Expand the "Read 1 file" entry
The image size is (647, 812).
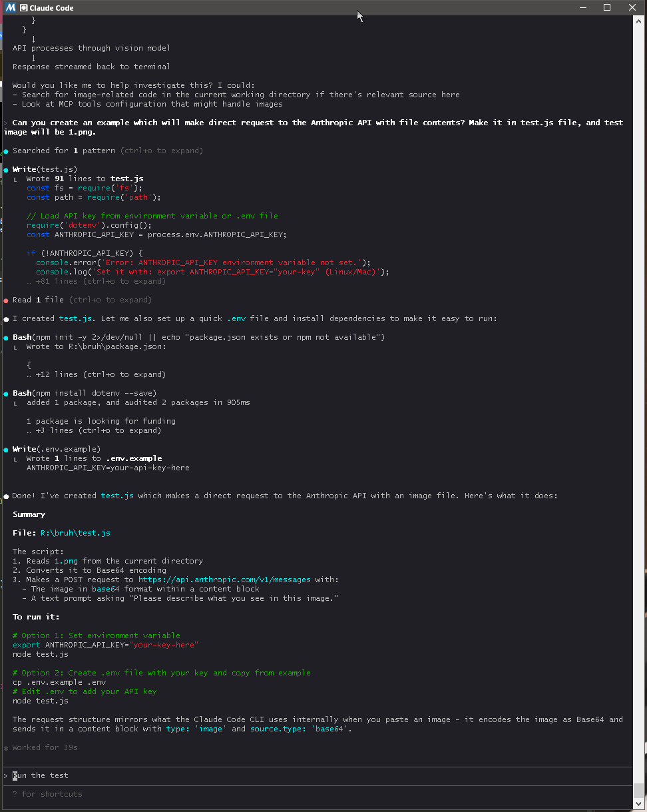coord(82,300)
